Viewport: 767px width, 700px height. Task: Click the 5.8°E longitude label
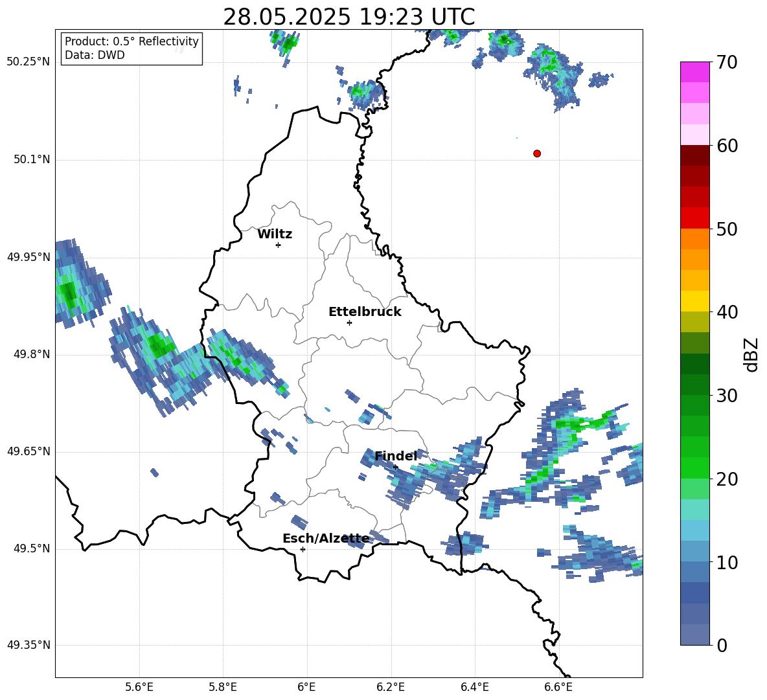coord(223,687)
